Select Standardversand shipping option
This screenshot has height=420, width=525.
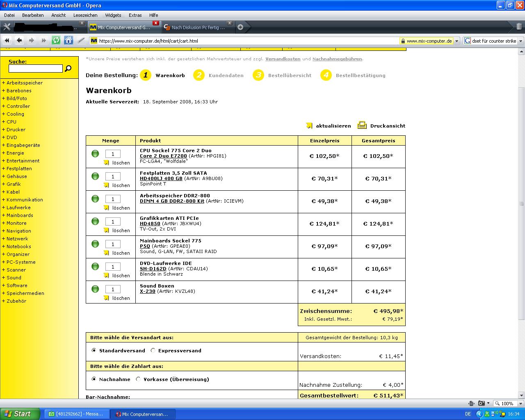(94, 350)
